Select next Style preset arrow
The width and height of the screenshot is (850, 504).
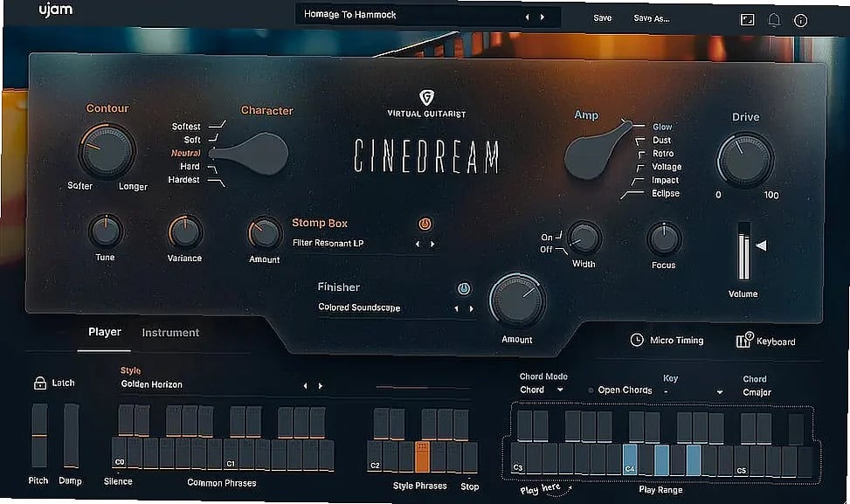pyautogui.click(x=321, y=385)
